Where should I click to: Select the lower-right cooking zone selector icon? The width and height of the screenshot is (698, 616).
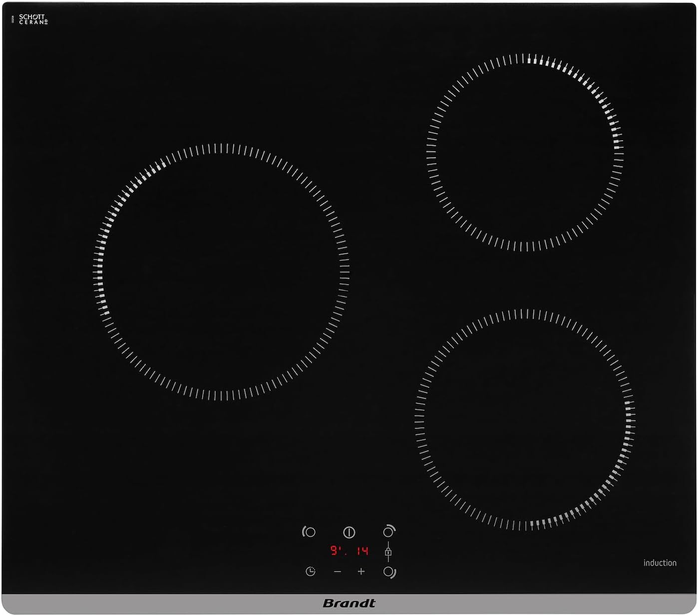[x=389, y=572]
